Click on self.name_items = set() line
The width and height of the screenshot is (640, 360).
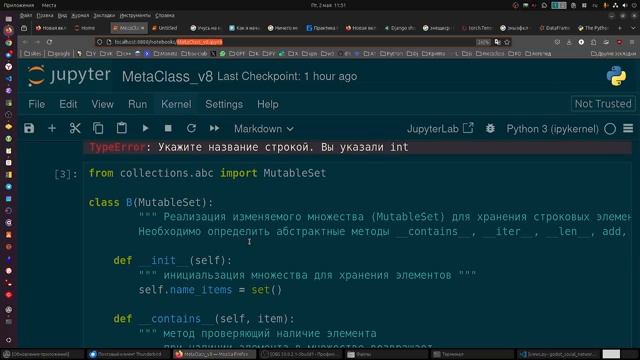(210, 290)
